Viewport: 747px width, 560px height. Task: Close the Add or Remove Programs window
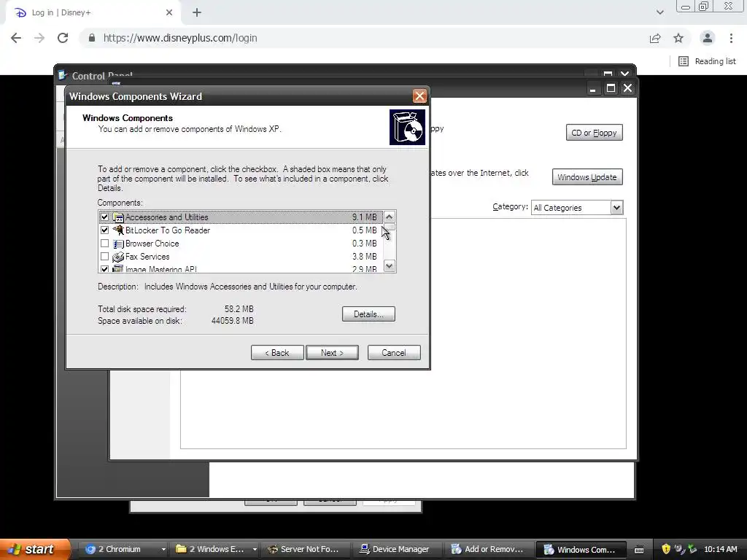pos(628,88)
